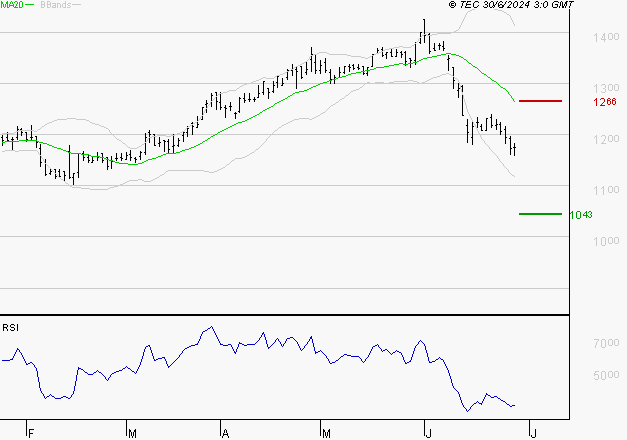Click the 1400 price axis label

point(606,37)
